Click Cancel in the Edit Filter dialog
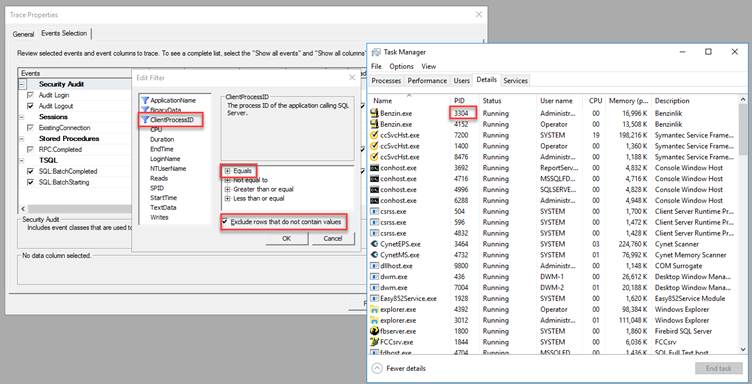752x384 pixels. coord(333,239)
